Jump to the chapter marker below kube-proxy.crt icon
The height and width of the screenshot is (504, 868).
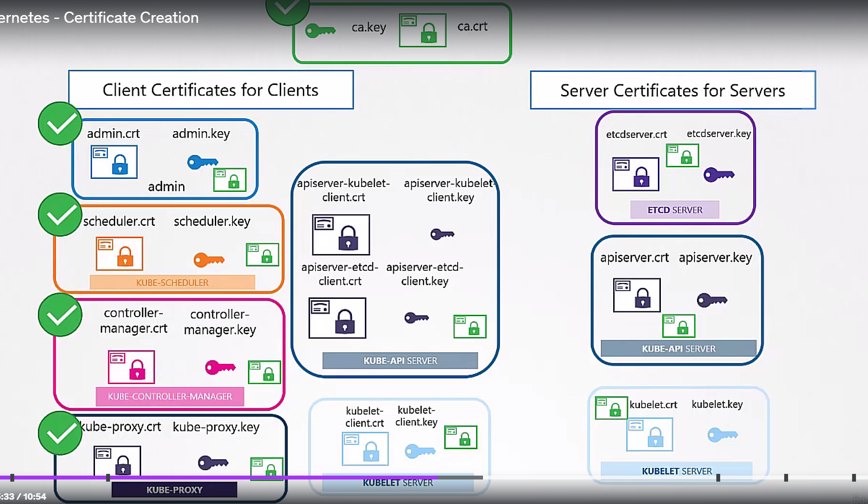pos(108,477)
